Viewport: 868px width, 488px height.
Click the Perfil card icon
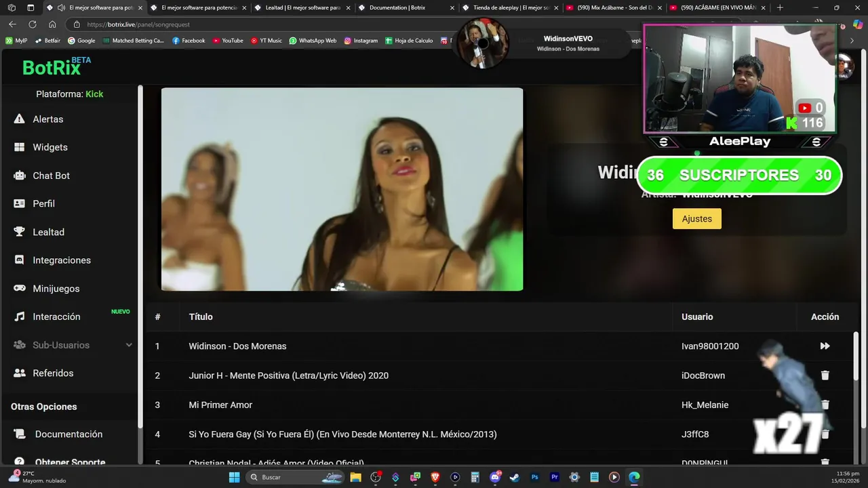click(20, 203)
